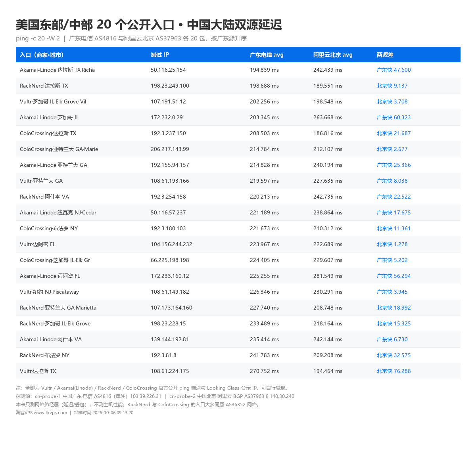Click the 广东快 47.600 difference value

coord(394,70)
